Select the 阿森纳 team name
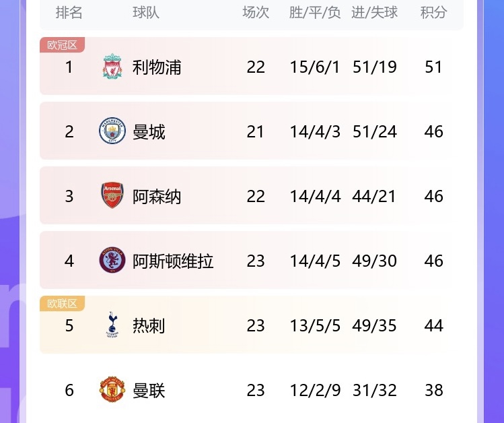504x423 pixels. pyautogui.click(x=157, y=197)
